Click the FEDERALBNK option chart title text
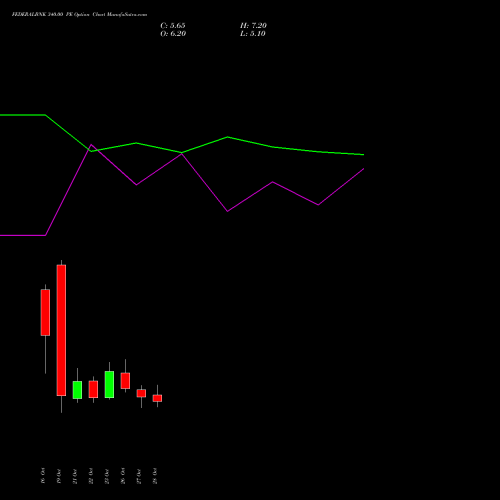 pos(79,14)
